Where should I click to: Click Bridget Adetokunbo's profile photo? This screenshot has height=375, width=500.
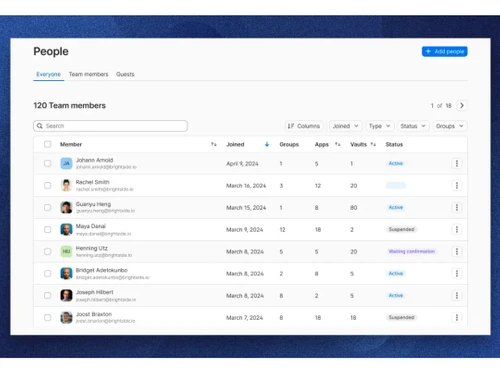point(66,273)
